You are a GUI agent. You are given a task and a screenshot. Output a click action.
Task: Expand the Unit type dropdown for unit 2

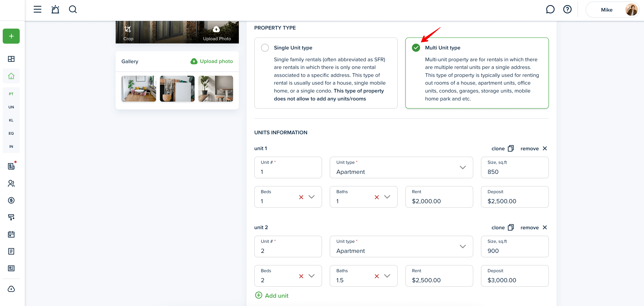tap(463, 246)
